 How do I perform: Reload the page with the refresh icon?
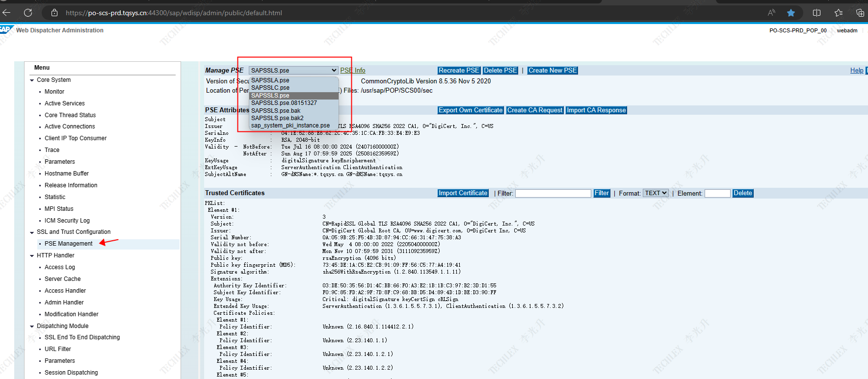(28, 13)
